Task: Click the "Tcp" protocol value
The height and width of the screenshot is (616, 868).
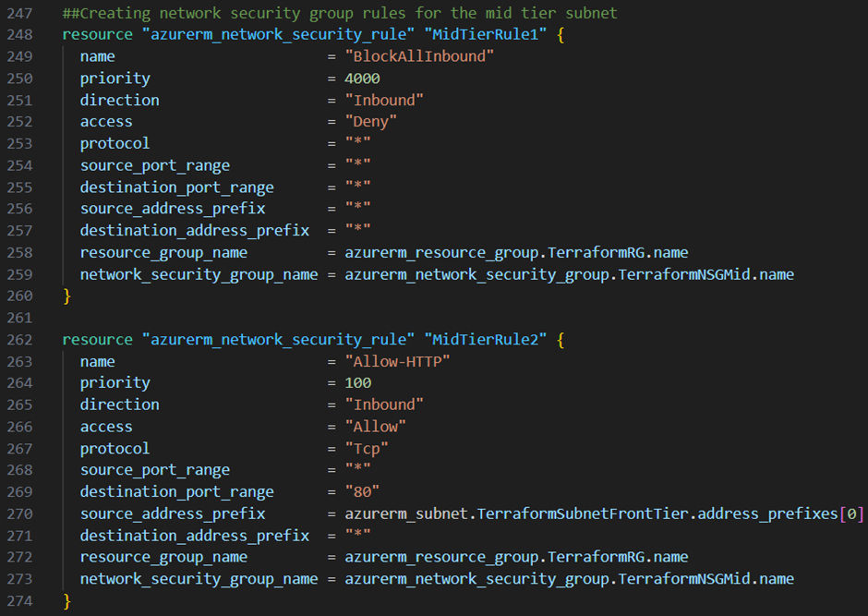Action: [367, 448]
